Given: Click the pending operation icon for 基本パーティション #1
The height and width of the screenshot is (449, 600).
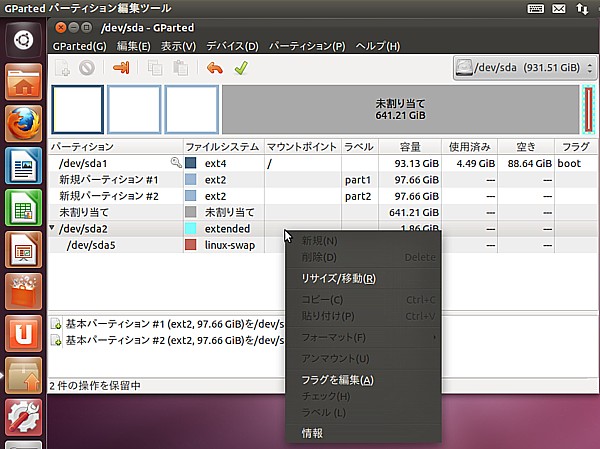Looking at the screenshot, I should 56,324.
